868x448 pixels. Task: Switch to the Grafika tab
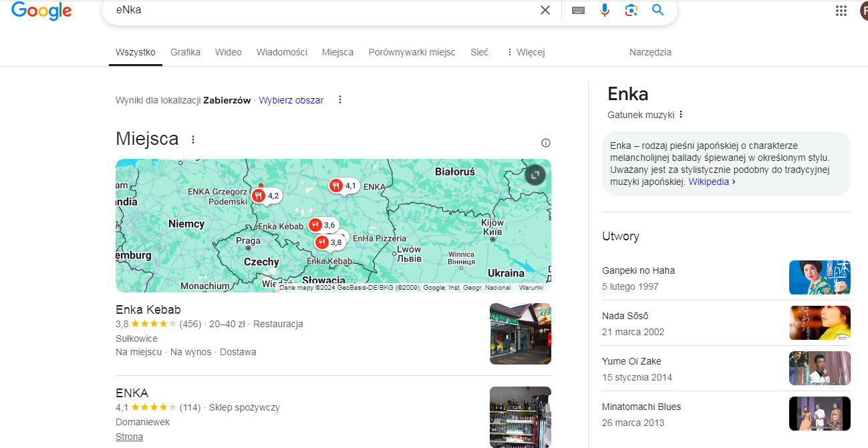185,52
